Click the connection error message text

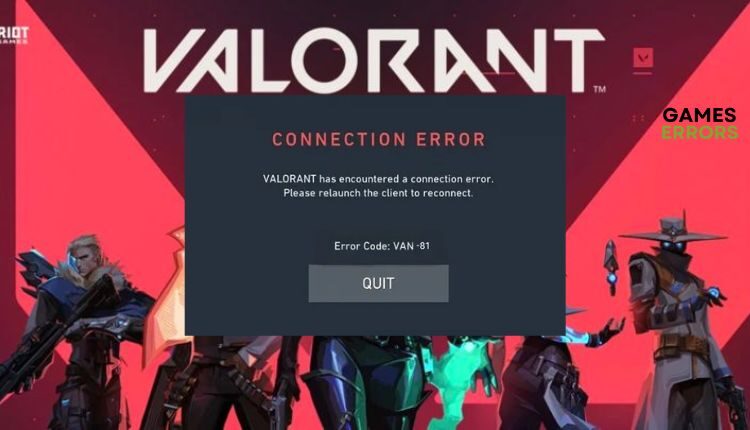378,186
